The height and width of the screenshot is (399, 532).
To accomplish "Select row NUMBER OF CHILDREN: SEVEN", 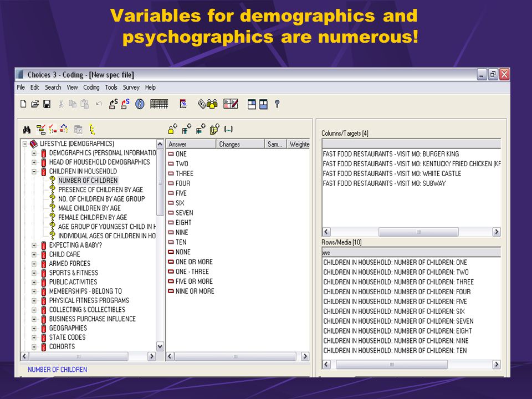I will [x=398, y=321].
